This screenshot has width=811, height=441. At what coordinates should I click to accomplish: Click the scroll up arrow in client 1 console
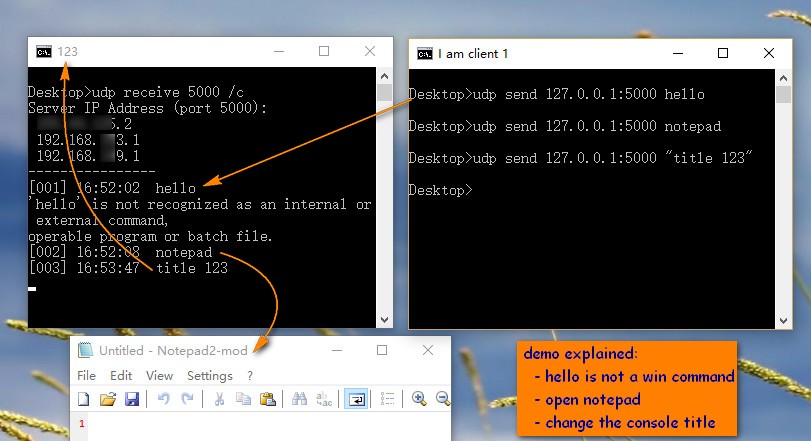(x=783, y=79)
